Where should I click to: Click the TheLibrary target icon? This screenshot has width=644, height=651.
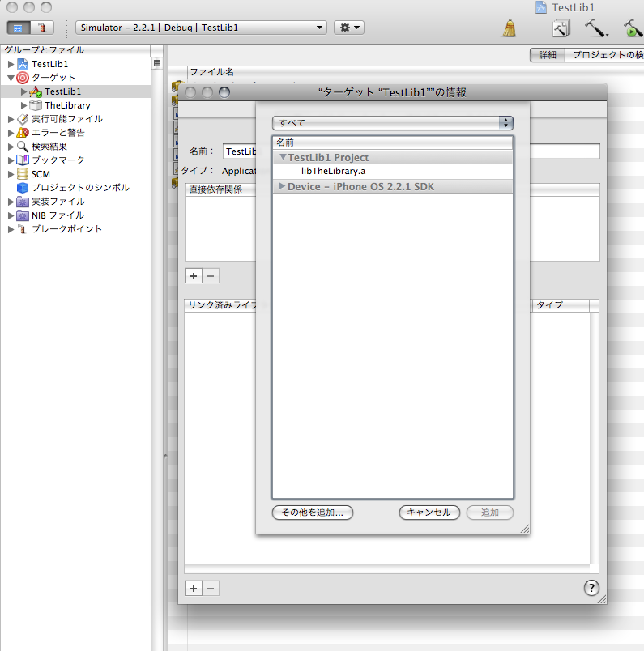coord(36,105)
